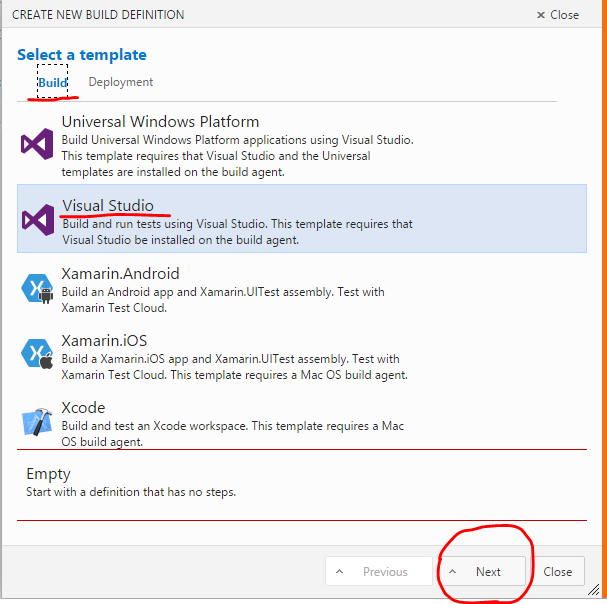Click 'Build an Android app' description text
The height and width of the screenshot is (604, 607).
[223, 300]
